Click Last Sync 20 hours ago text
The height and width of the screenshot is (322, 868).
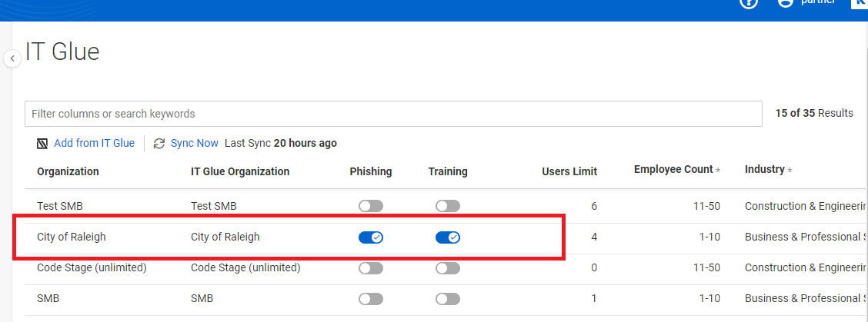coord(281,143)
